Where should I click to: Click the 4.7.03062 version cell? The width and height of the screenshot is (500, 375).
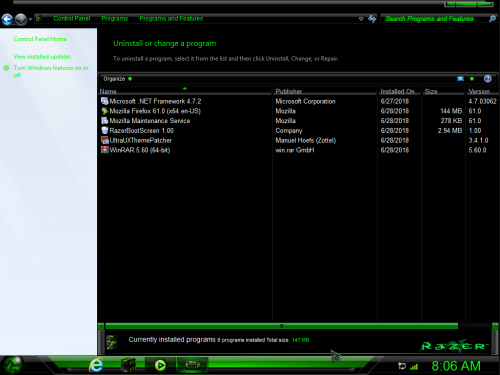[x=482, y=101]
